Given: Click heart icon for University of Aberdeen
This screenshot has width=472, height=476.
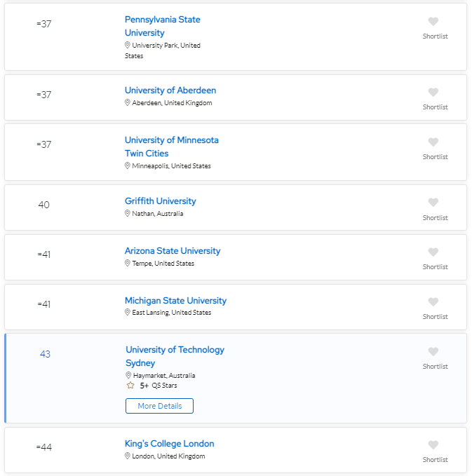Looking at the screenshot, I should click(433, 92).
